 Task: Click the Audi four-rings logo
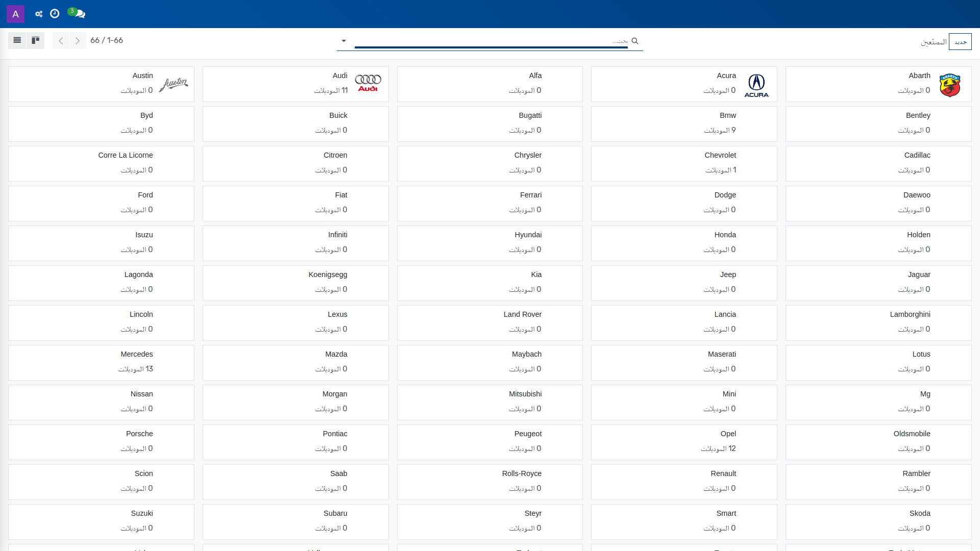click(368, 83)
